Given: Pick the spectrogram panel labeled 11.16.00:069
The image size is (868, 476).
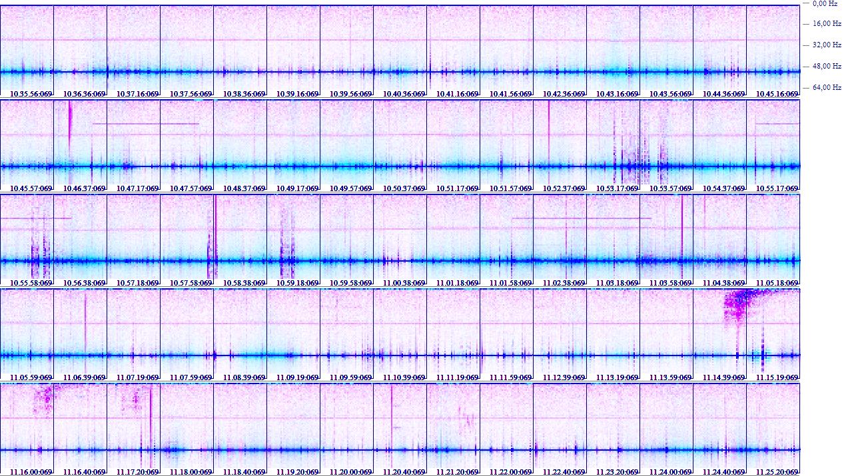Looking at the screenshot, I should click(27, 430).
